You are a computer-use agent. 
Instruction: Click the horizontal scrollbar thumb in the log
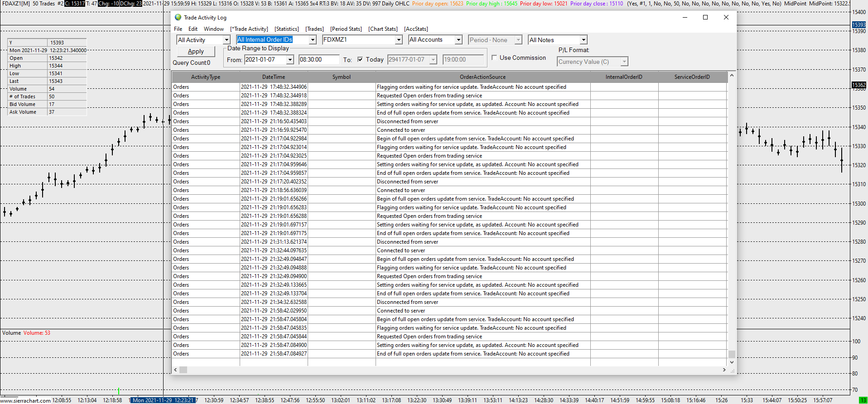pos(183,370)
